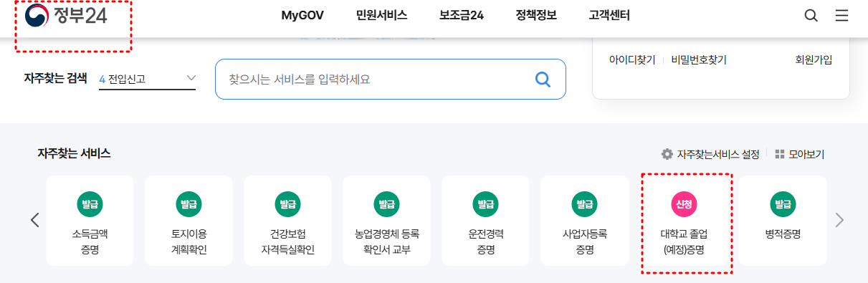The height and width of the screenshot is (283, 868).
Task: Click the 자주찾는 서비스 heading
Action: coord(74,153)
